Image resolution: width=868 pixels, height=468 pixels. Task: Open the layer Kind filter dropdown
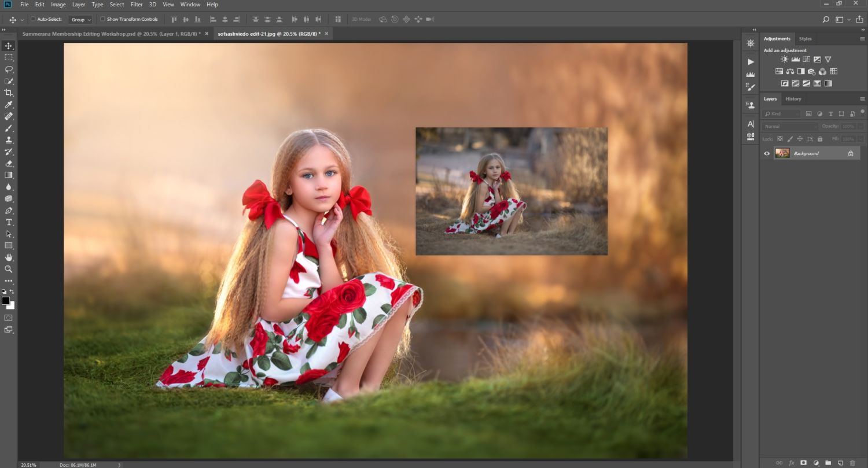(781, 114)
